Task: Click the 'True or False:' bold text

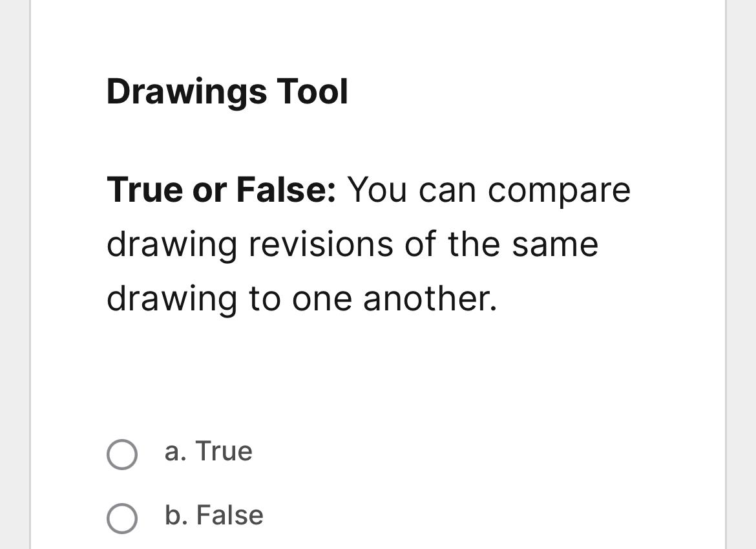Action: point(221,189)
